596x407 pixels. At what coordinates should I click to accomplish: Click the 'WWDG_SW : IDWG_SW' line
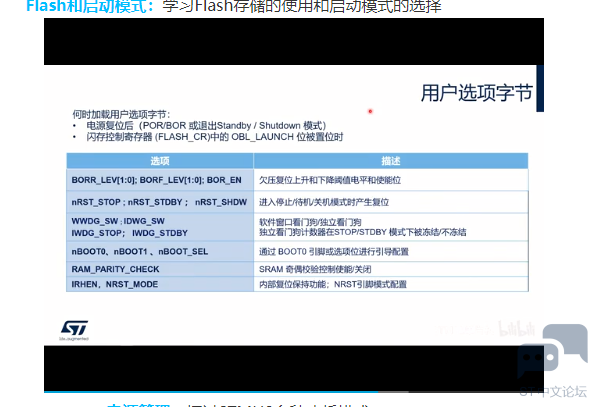coord(118,221)
